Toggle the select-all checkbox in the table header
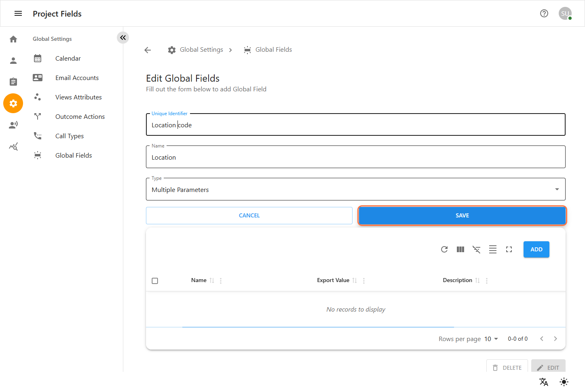585x392 pixels. [155, 280]
